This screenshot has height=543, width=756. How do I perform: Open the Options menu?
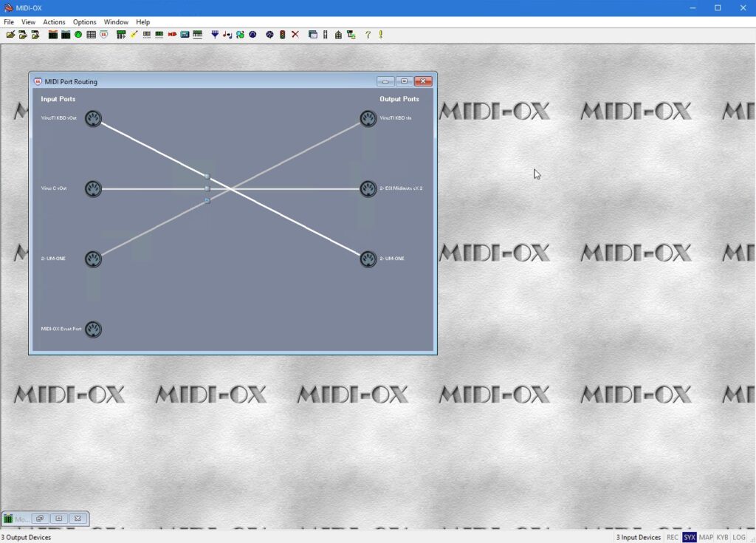84,21
